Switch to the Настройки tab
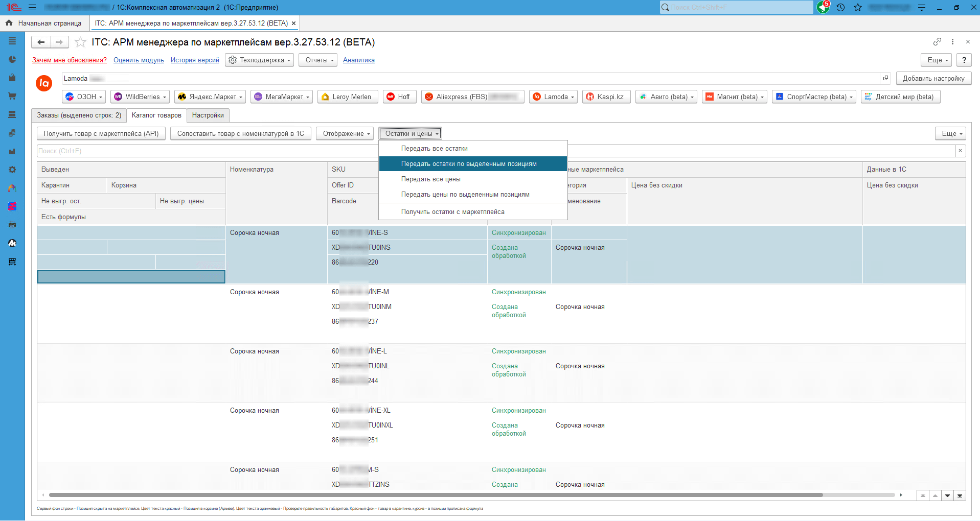This screenshot has width=980, height=521. tap(208, 115)
